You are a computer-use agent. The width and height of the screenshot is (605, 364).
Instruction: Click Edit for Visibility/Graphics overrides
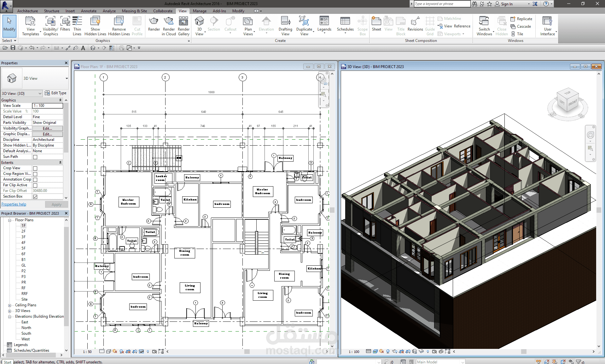coord(47,129)
